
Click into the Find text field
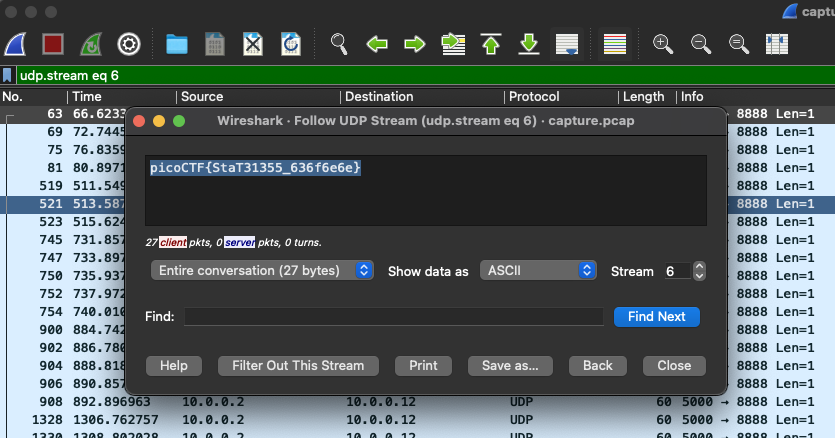pyautogui.click(x=394, y=317)
